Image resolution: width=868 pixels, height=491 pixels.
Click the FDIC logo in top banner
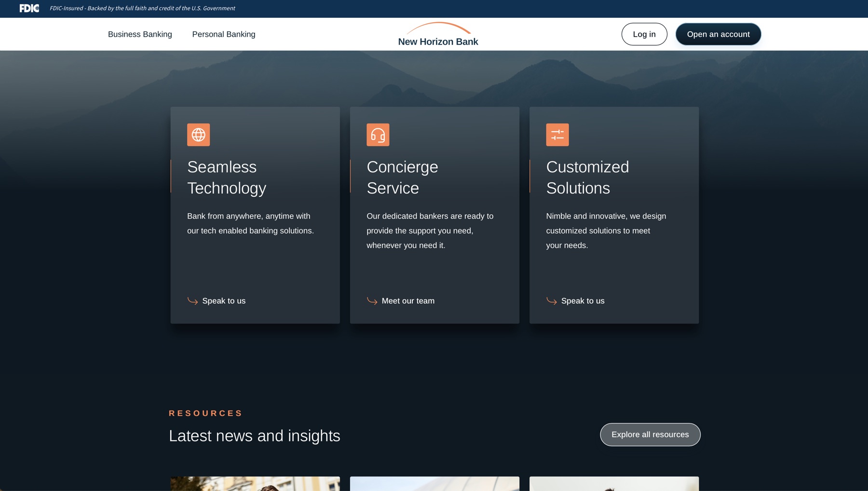29,8
